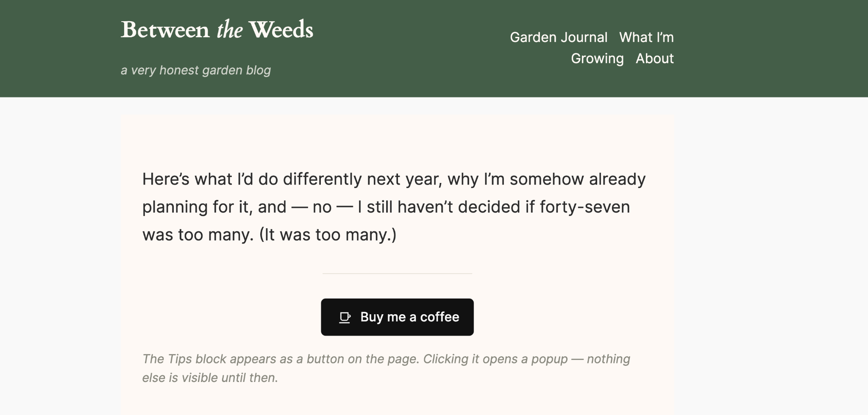Click the phrase "forty-seven" in the paragraph
868x415 pixels.
[584, 207]
